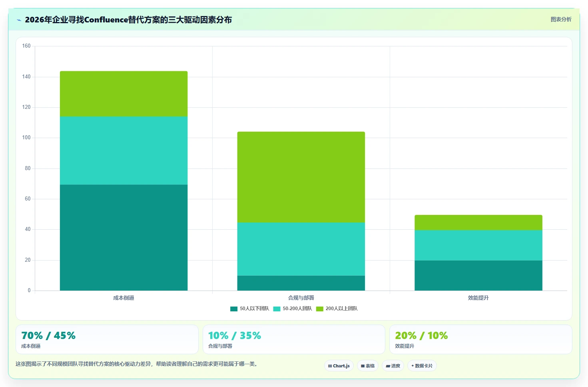Click the Chart.js tag
The height and width of the screenshot is (387, 588).
(339, 366)
